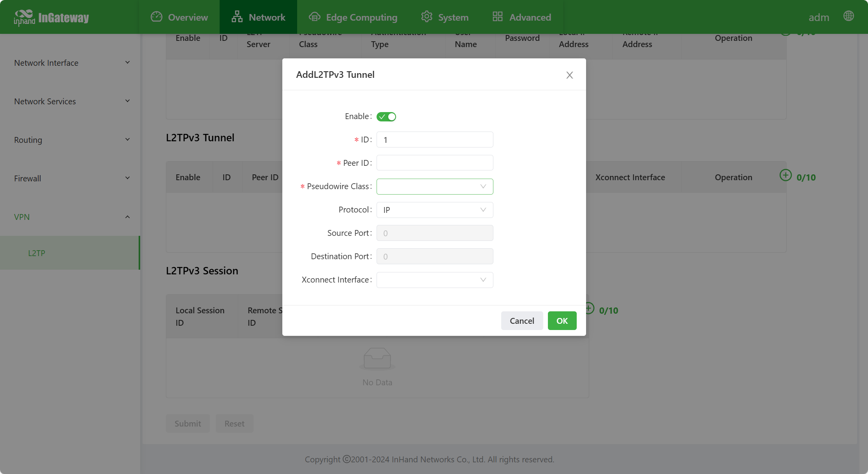This screenshot has width=868, height=474.
Task: Click the Edge Computing cloud icon
Action: tap(314, 17)
